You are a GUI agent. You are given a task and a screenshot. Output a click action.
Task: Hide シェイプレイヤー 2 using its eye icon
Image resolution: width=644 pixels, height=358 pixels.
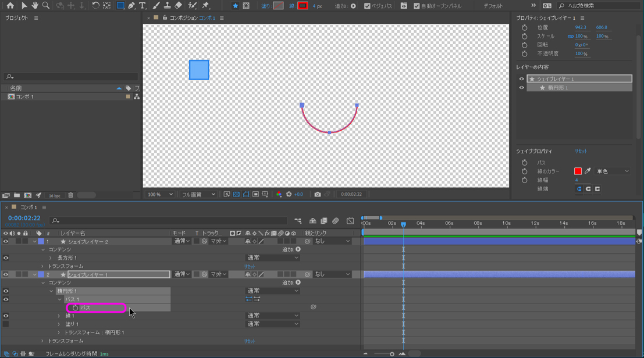tap(6, 241)
